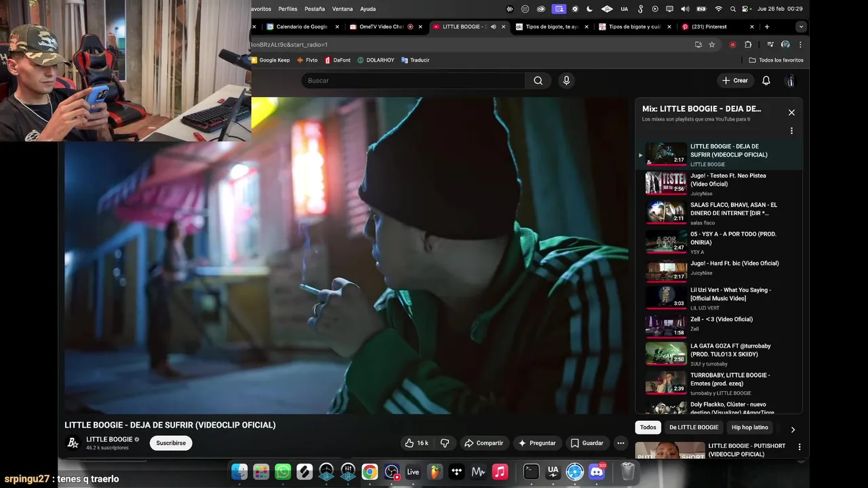Launch Ableton Live from the dock
The width and height of the screenshot is (868, 488).
coord(413,472)
